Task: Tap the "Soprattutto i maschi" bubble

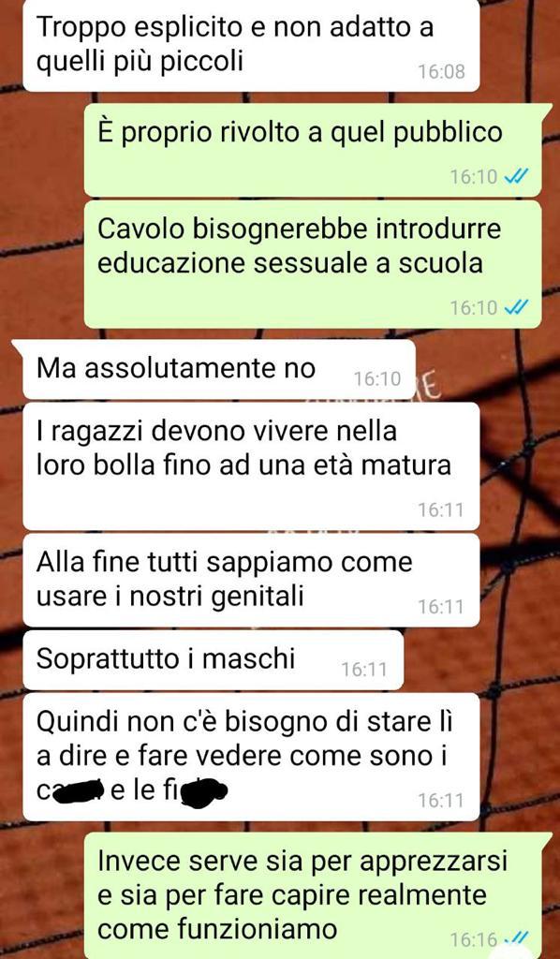Action: 213,660
